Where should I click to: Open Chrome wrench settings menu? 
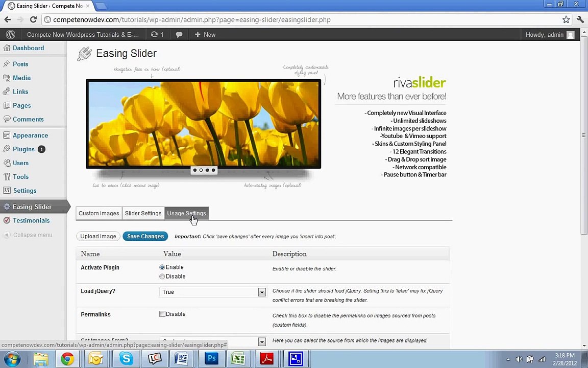coord(580,19)
